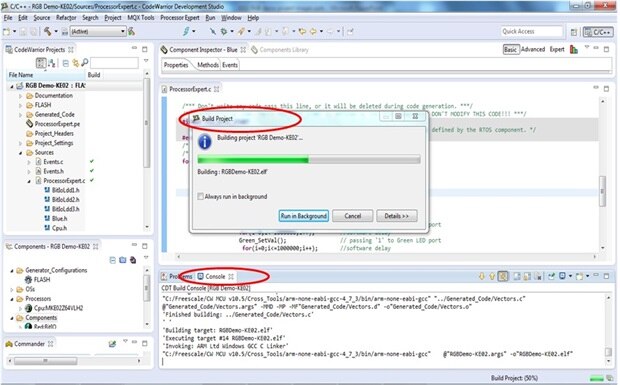The width and height of the screenshot is (620, 385).
Task: Click the sort A-Z icon in Projects panel
Action: (x=52, y=63)
